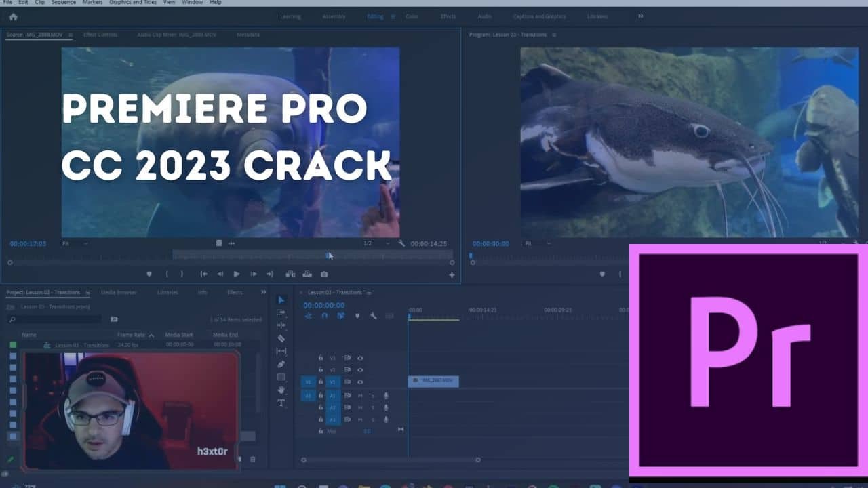The image size is (868, 488).
Task: Open the Source monitor Button Editor plus
Action: click(x=452, y=274)
